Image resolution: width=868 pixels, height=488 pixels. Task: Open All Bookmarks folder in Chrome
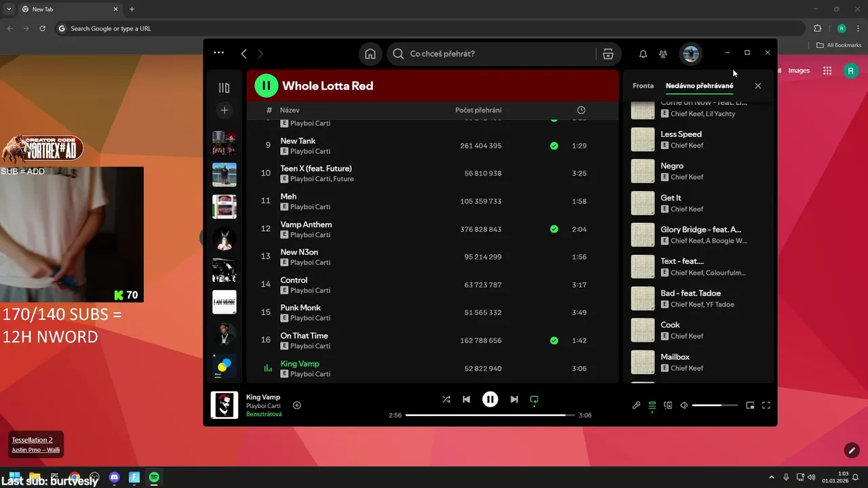(839, 45)
